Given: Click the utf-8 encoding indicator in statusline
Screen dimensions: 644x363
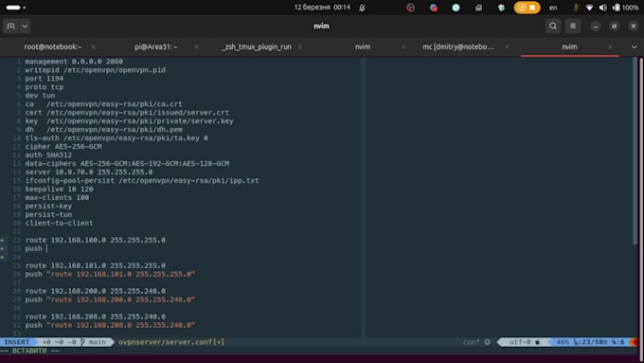Looking at the screenshot, I should 520,342.
